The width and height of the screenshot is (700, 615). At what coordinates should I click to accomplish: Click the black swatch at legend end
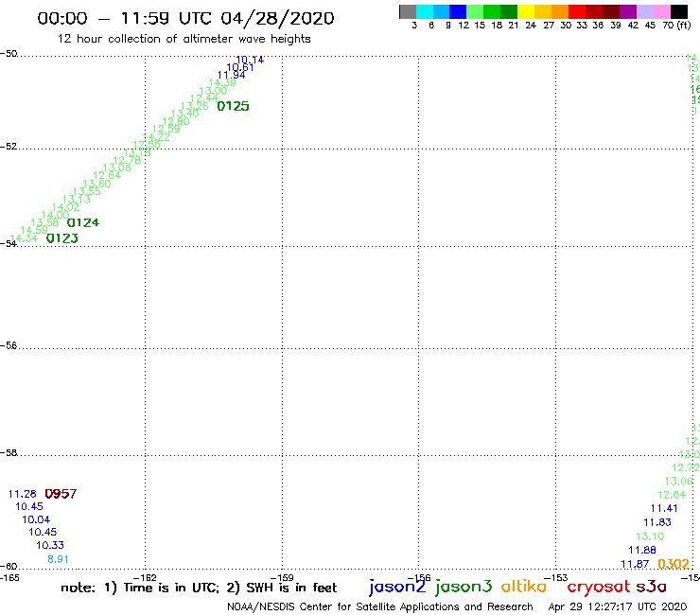pyautogui.click(x=679, y=11)
